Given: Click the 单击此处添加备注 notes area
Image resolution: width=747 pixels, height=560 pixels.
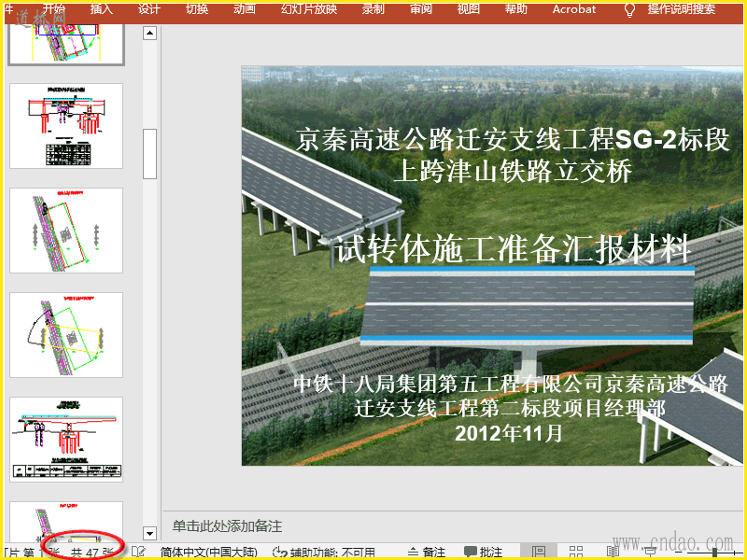Looking at the screenshot, I should (x=227, y=526).
